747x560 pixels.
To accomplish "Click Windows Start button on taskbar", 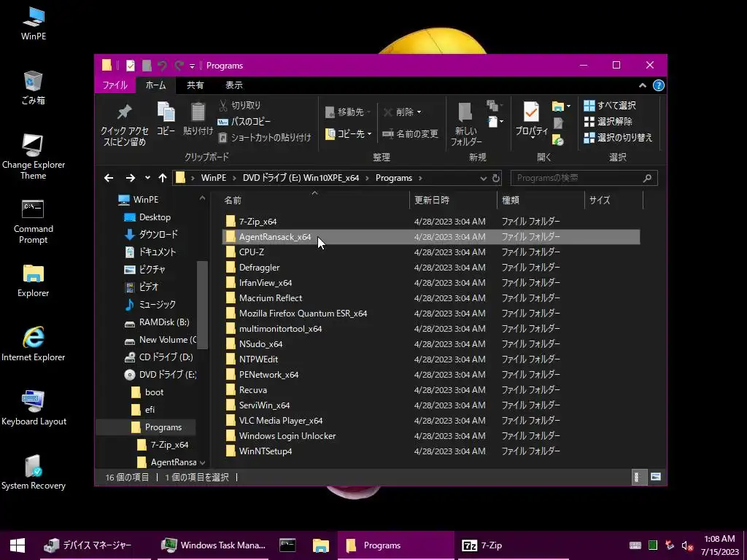I will [x=18, y=545].
